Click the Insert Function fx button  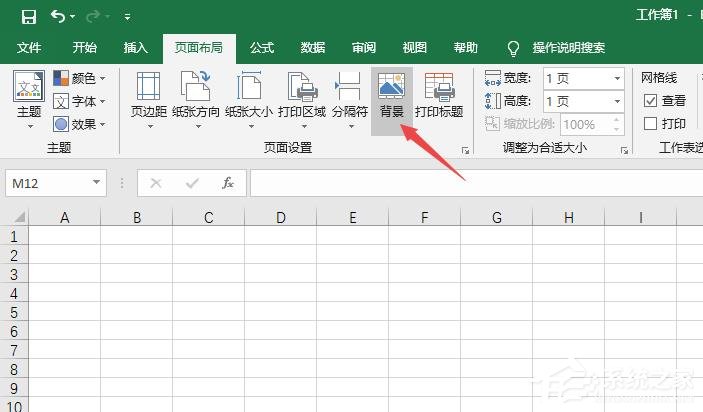tap(228, 183)
